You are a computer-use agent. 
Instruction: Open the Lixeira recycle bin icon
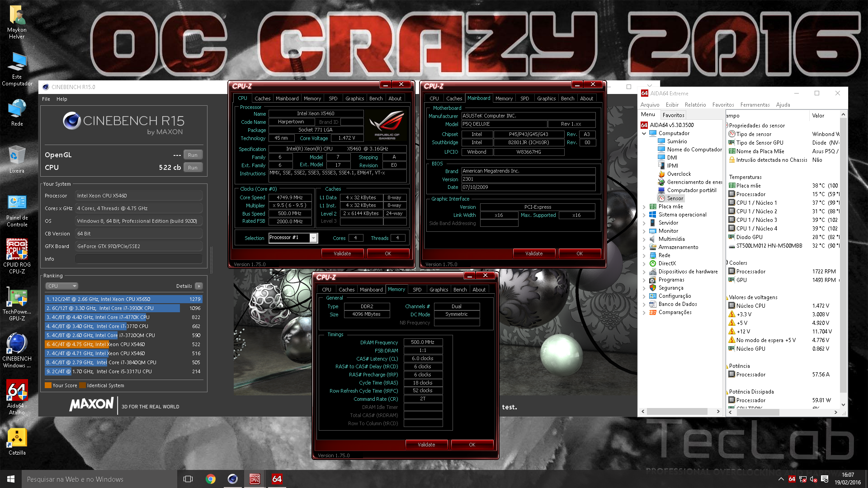tap(17, 160)
